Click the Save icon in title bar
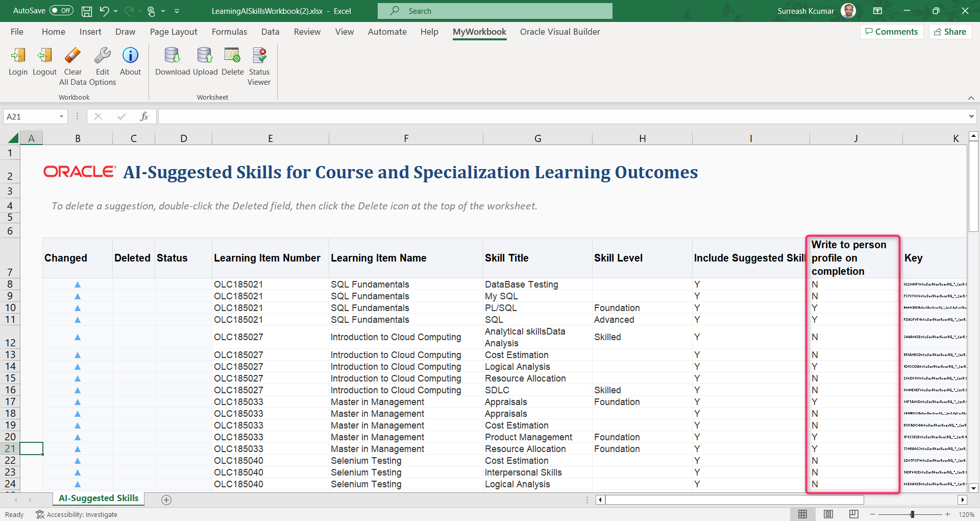The image size is (980, 521). [x=87, y=11]
